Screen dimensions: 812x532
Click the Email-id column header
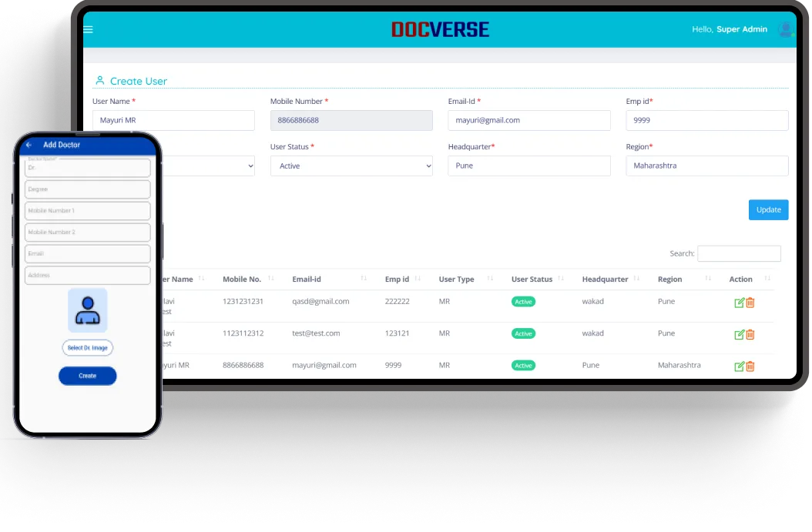tap(307, 279)
